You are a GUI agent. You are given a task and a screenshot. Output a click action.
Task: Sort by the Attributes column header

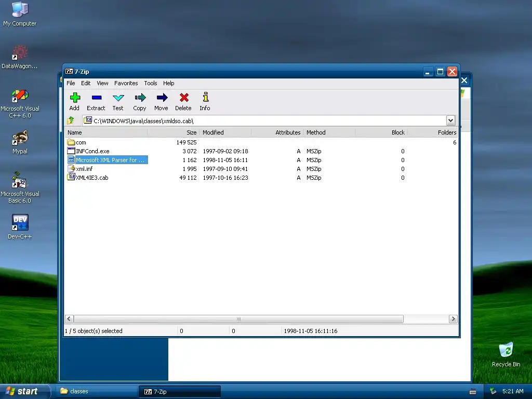[x=277, y=132]
